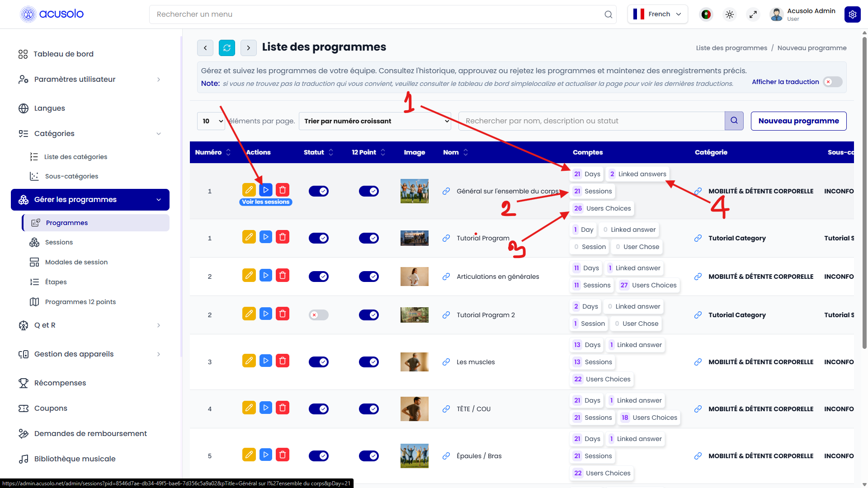868x488 pixels.
Task: Edit the Tutorial Program row
Action: point(249,237)
